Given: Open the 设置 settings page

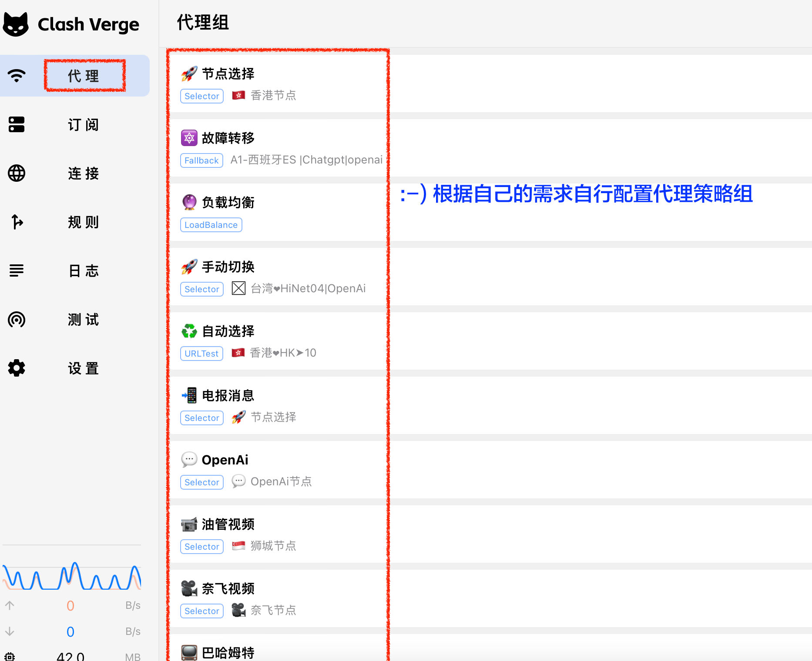Looking at the screenshot, I should pyautogui.click(x=75, y=368).
